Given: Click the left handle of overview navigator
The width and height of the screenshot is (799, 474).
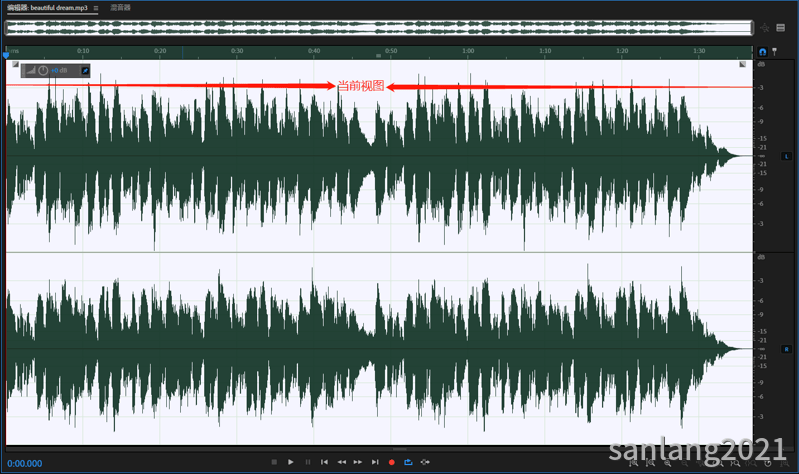Looking at the screenshot, I should 6,28.
